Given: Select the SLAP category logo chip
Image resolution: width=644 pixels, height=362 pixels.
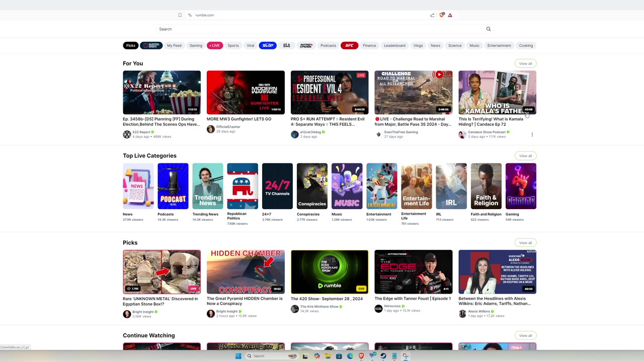Looking at the screenshot, I should [268, 45].
